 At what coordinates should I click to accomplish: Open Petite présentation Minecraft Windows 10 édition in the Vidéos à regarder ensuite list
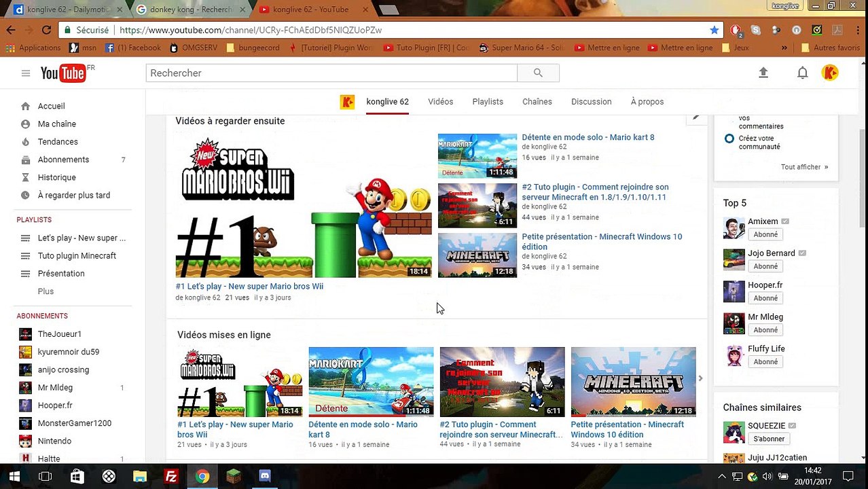click(602, 242)
